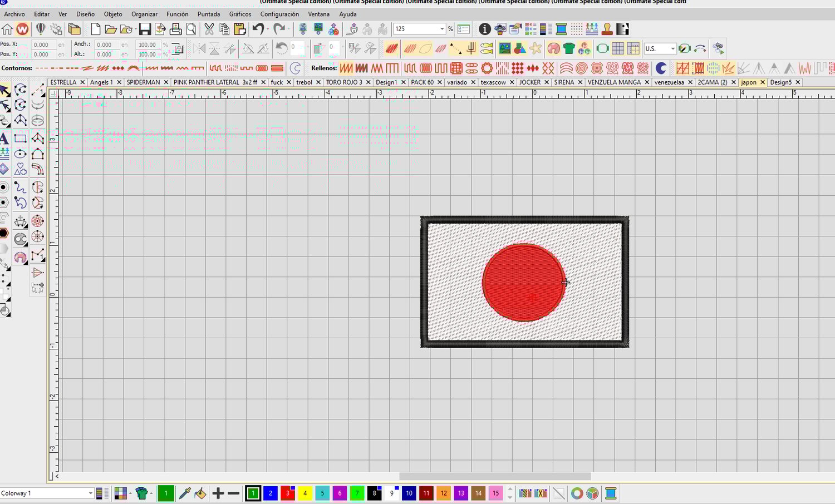The height and width of the screenshot is (504, 835).
Task: Close the TORO ROJO 3 tab
Action: pyautogui.click(x=368, y=82)
